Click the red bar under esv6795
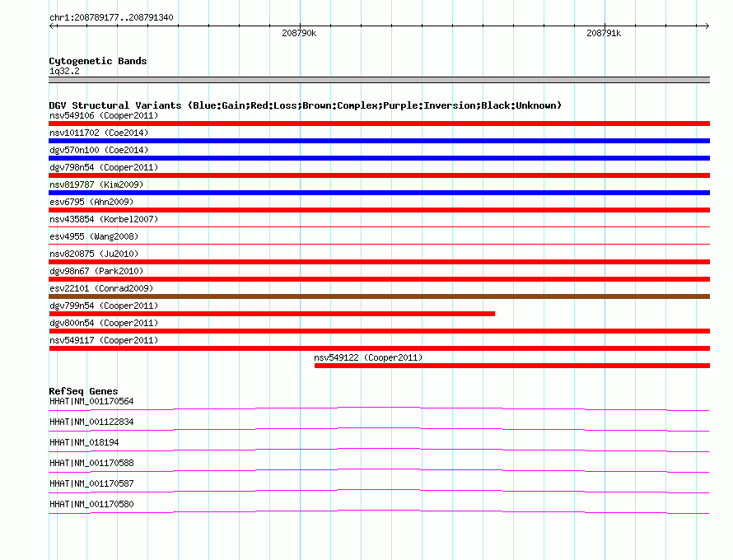733x560 pixels. (379, 210)
